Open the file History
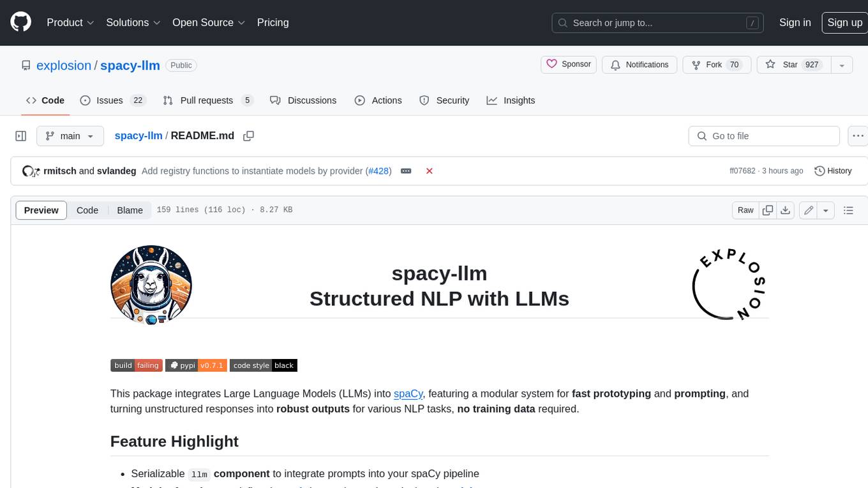868x488 pixels. click(833, 171)
